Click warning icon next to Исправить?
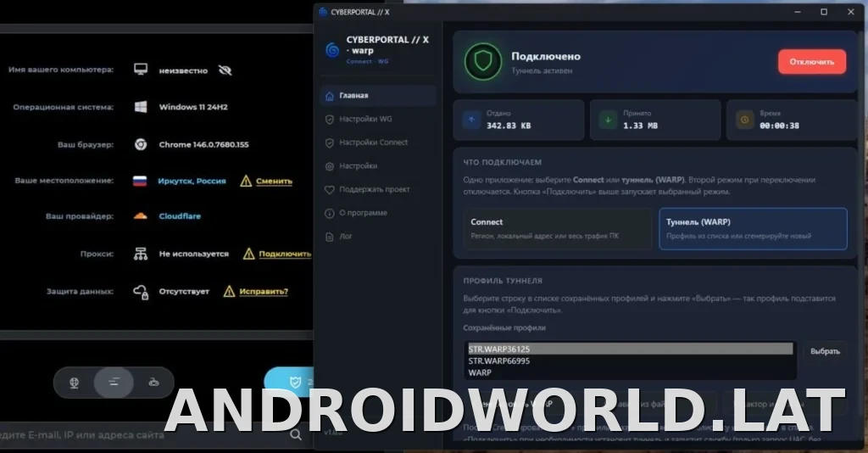The height and width of the screenshot is (453, 868). click(x=229, y=291)
